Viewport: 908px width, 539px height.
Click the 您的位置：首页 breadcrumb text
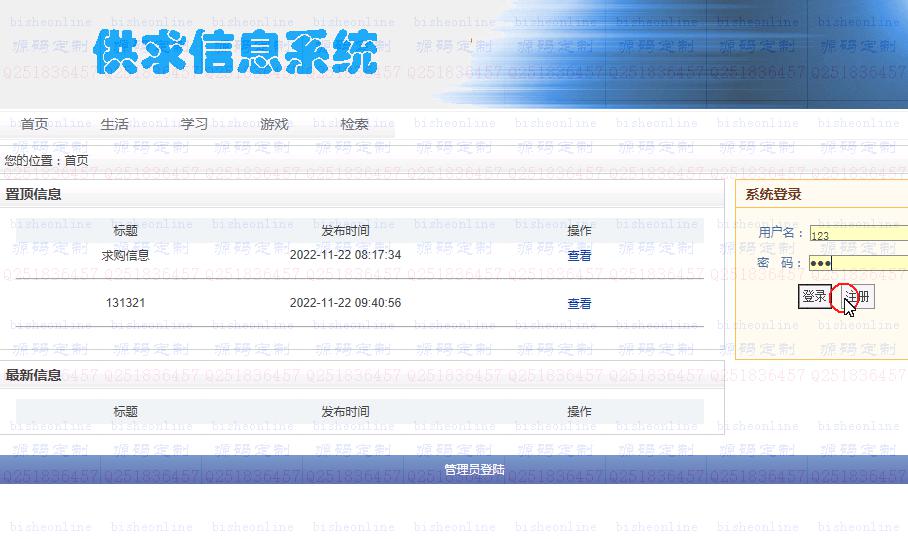[x=47, y=160]
